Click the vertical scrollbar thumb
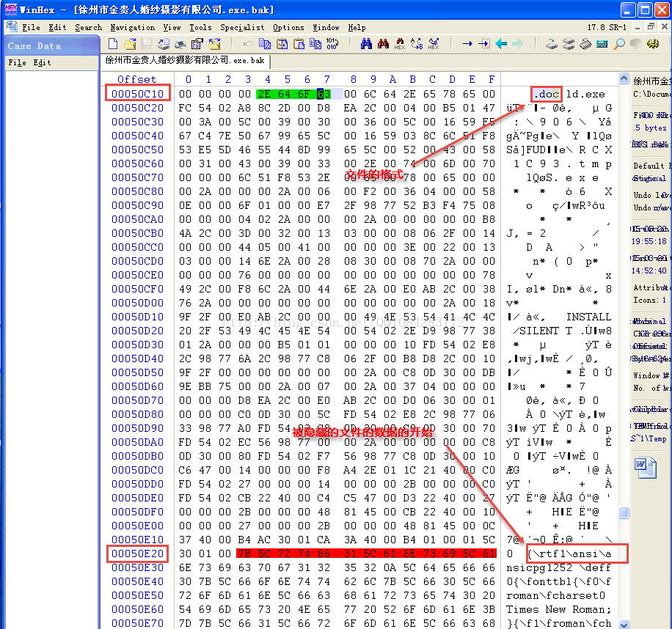The image size is (672, 629). pos(624,512)
